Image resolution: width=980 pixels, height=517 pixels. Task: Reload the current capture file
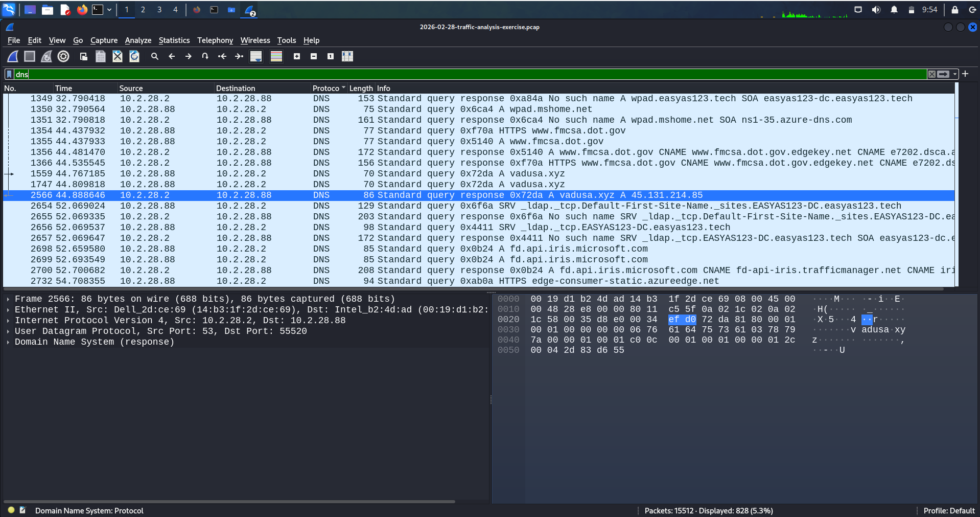[134, 56]
